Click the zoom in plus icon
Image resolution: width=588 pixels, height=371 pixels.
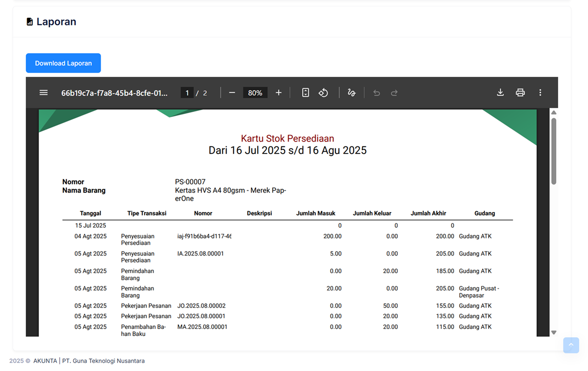(279, 93)
